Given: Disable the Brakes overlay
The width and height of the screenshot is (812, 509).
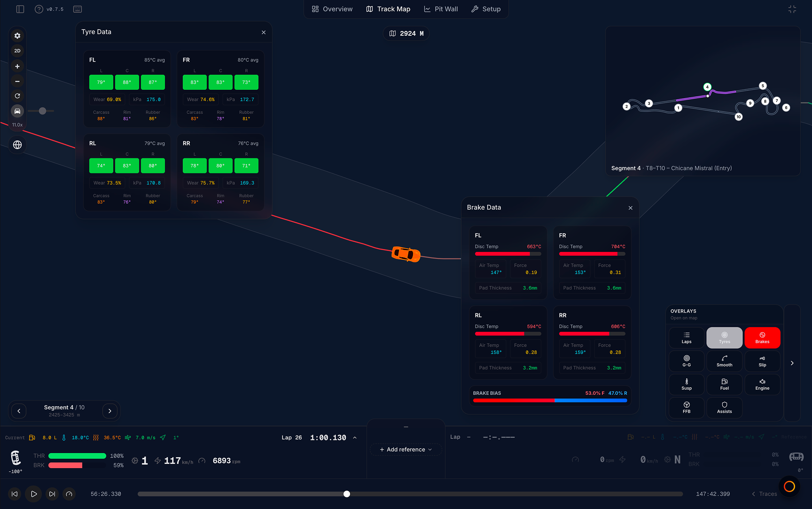Looking at the screenshot, I should point(762,338).
